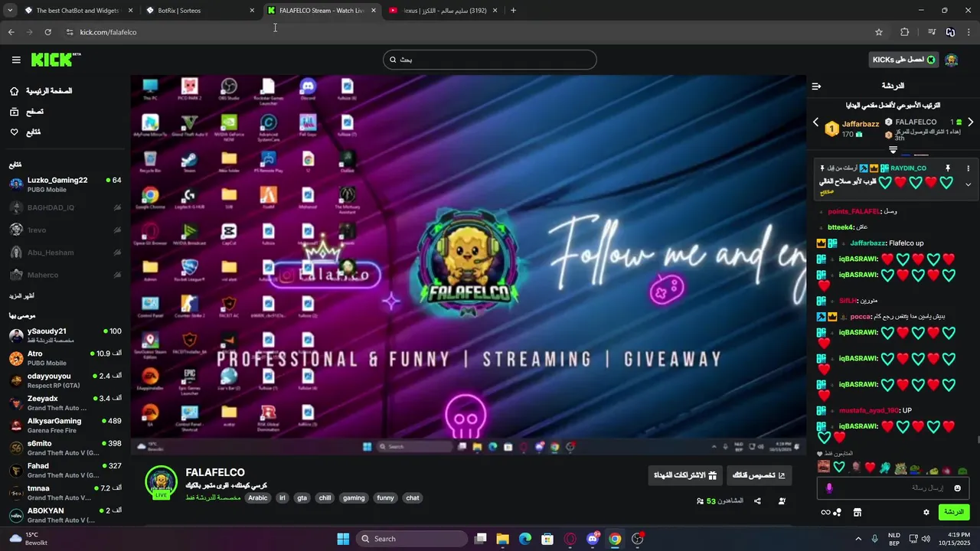Open ySaoudy21 recommended channel
The image size is (980, 551).
point(65,335)
